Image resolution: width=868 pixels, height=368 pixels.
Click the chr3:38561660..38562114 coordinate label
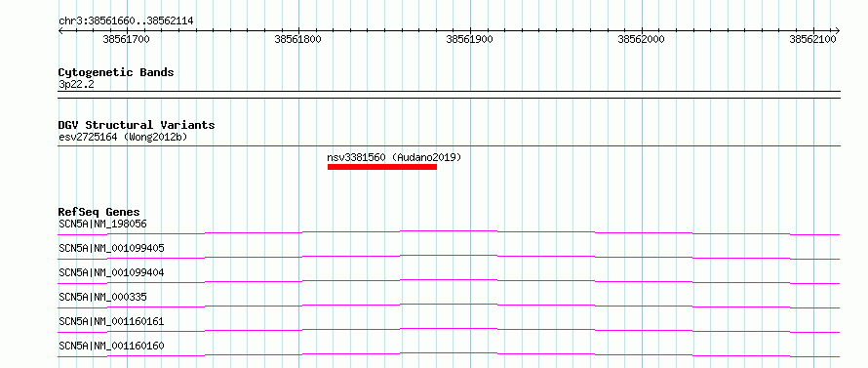coord(126,21)
